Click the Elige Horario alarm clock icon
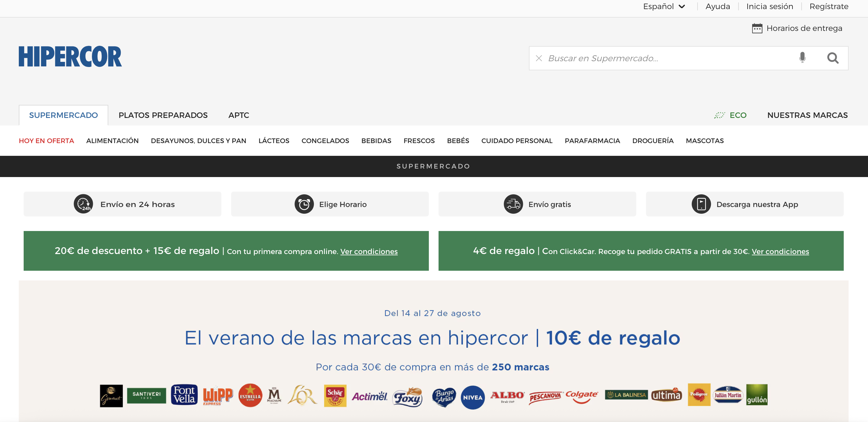868x422 pixels. pyautogui.click(x=304, y=204)
